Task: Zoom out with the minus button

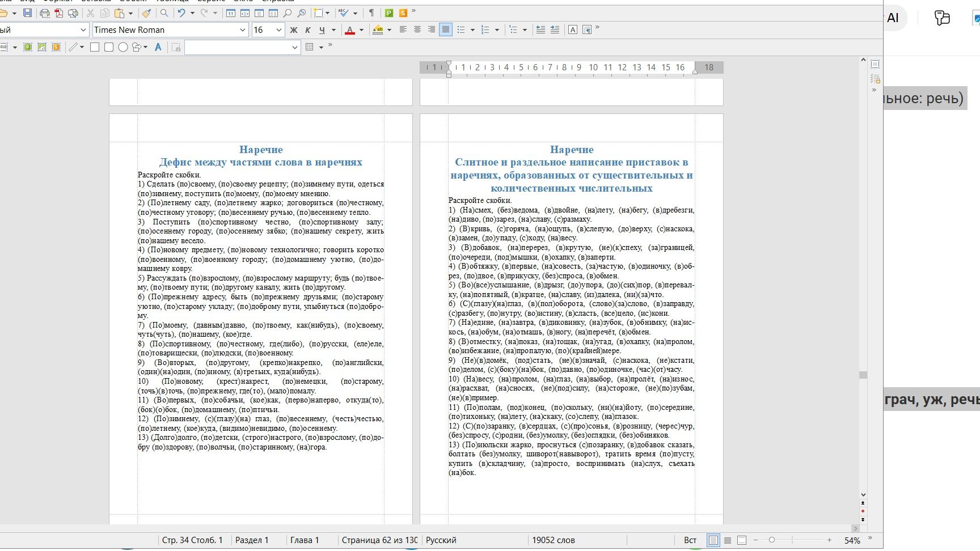Action: click(x=755, y=540)
